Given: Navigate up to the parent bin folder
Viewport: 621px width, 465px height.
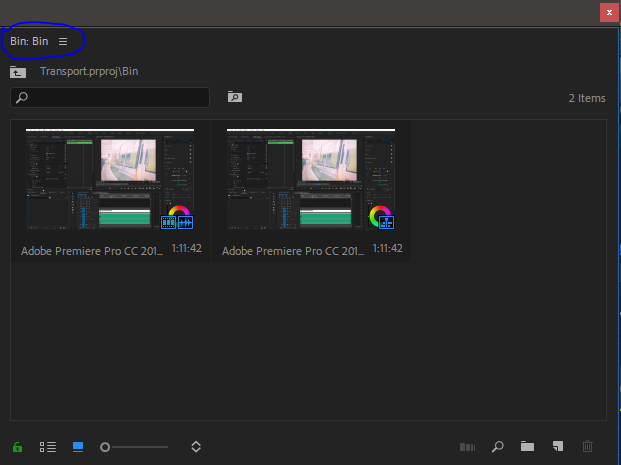Looking at the screenshot, I should [x=18, y=72].
